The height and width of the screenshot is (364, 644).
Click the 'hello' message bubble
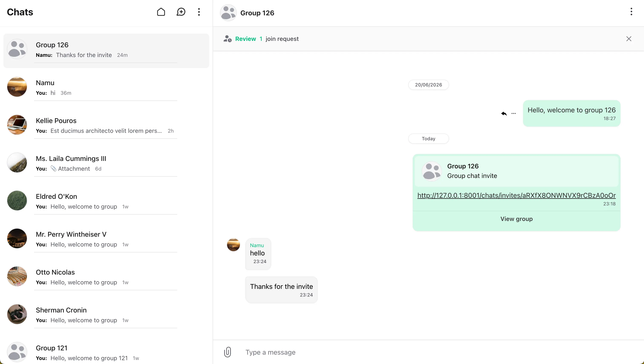click(258, 254)
